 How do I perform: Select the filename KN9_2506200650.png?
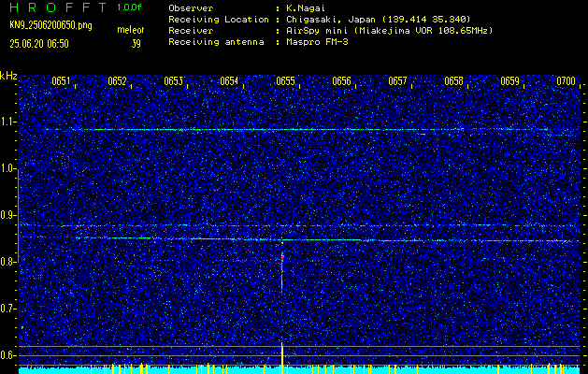pyautogui.click(x=50, y=26)
